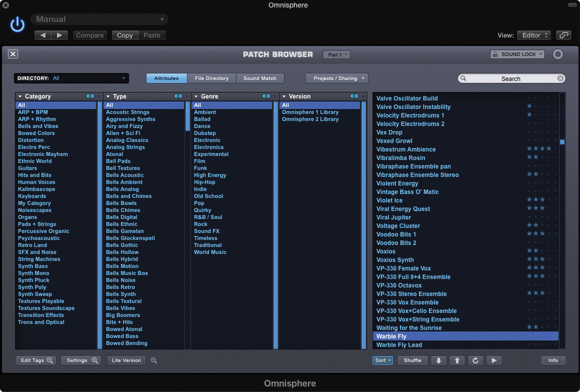Open patch Info button
Viewport: 580px width, 392px height.
(553, 360)
